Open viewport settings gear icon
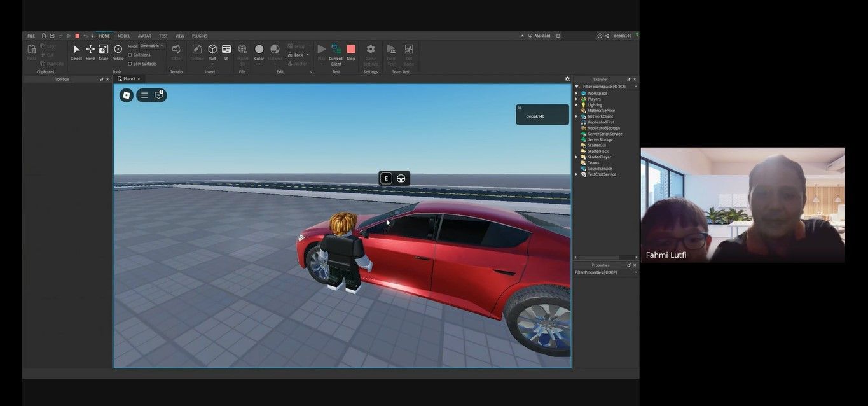Viewport: 868px width, 406px height. coord(567,79)
